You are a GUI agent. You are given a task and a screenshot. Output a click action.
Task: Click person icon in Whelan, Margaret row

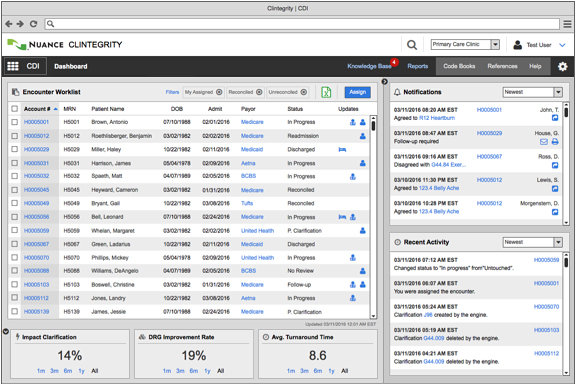click(363, 231)
